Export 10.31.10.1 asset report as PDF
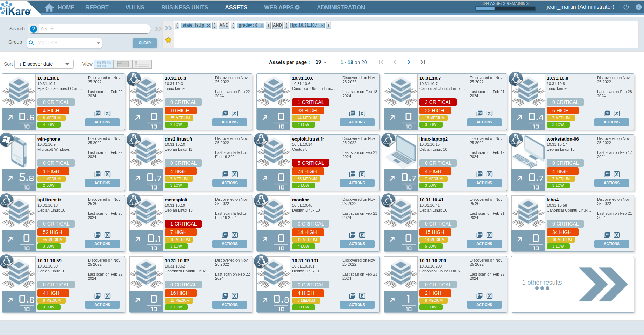This screenshot has width=644, height=335. [x=98, y=113]
